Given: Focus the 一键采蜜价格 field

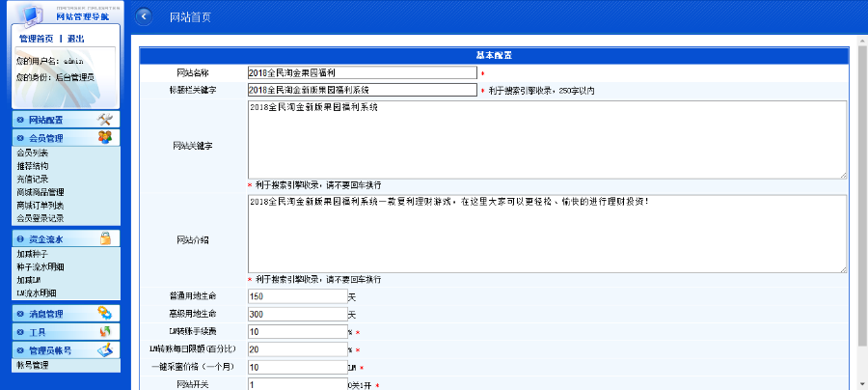Looking at the screenshot, I should pos(298,367).
